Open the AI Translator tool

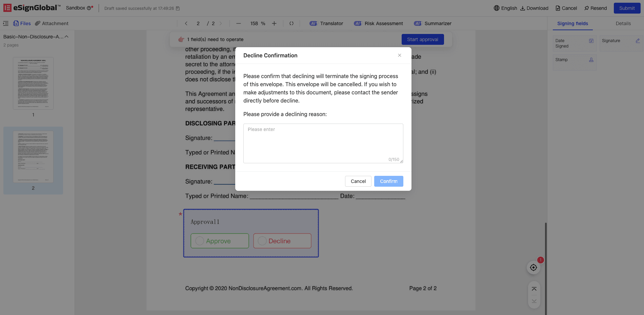pos(326,23)
